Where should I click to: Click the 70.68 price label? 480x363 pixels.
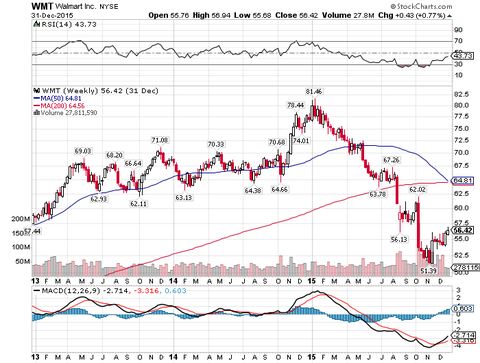(277, 142)
